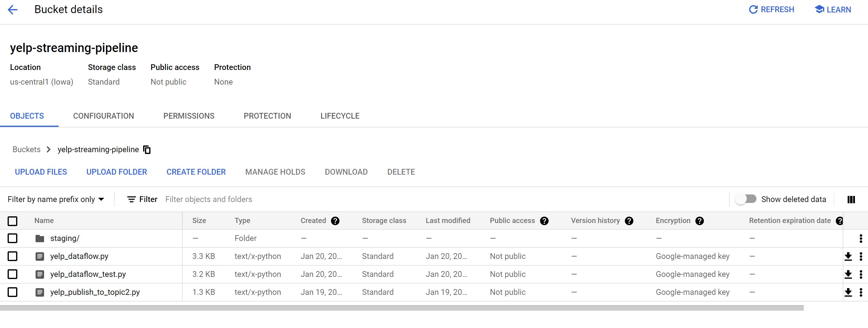Image resolution: width=868 pixels, height=328 pixels.
Task: Open the staging/ folder
Action: click(65, 238)
